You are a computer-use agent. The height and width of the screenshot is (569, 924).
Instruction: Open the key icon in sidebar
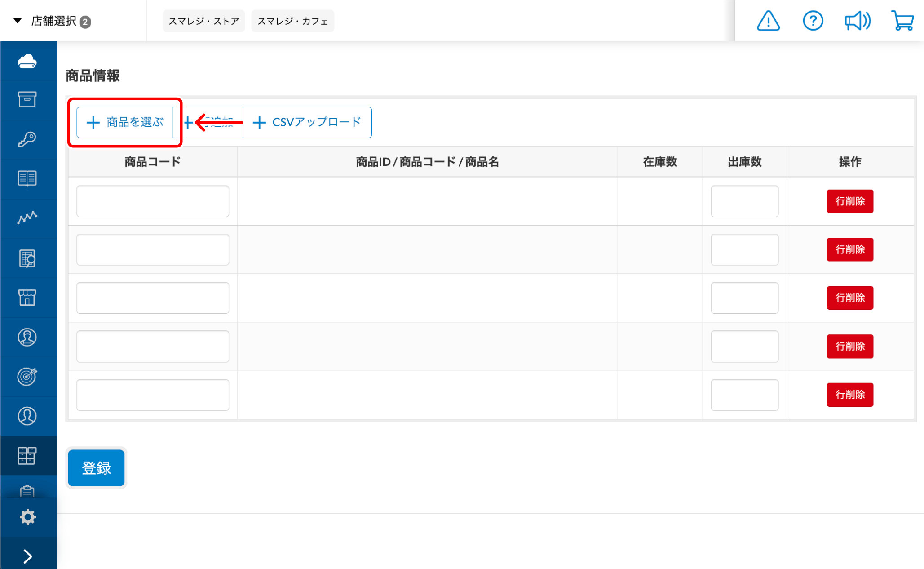coord(27,139)
